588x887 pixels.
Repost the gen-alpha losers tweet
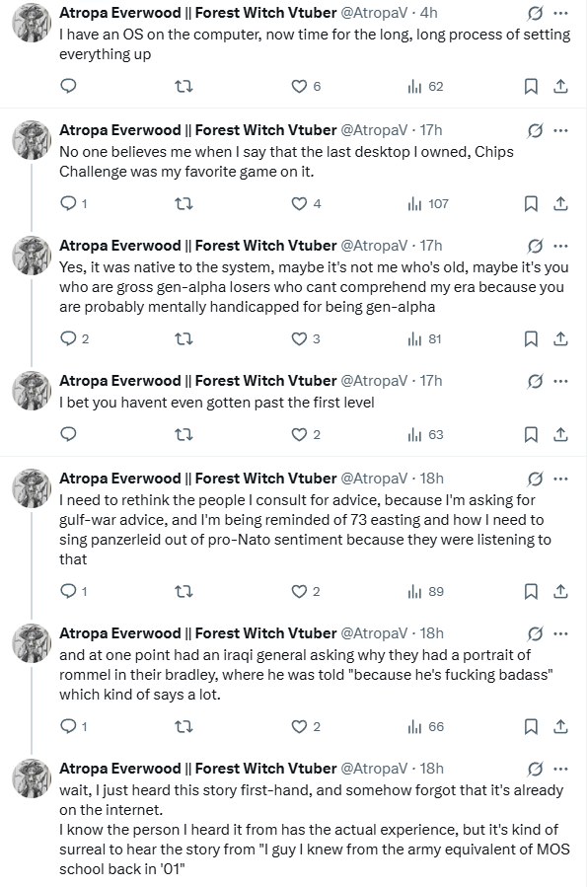(x=184, y=338)
